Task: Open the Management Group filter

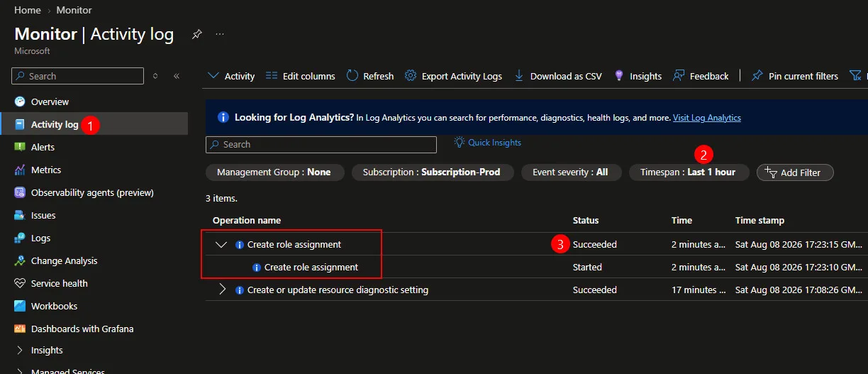Action: point(274,172)
